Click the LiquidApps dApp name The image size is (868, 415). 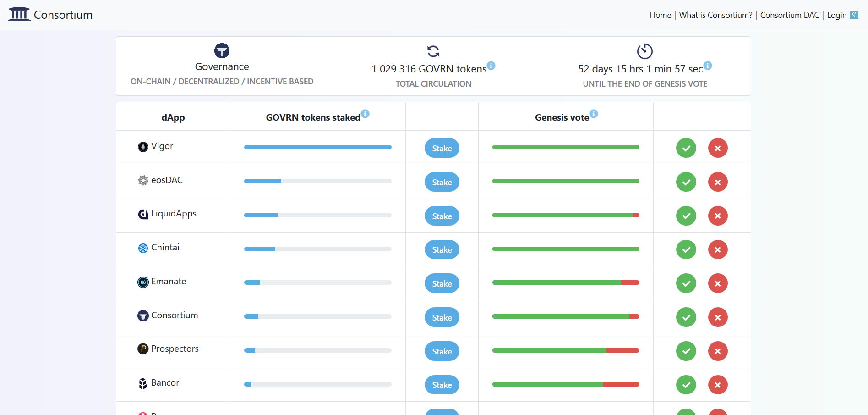174,214
